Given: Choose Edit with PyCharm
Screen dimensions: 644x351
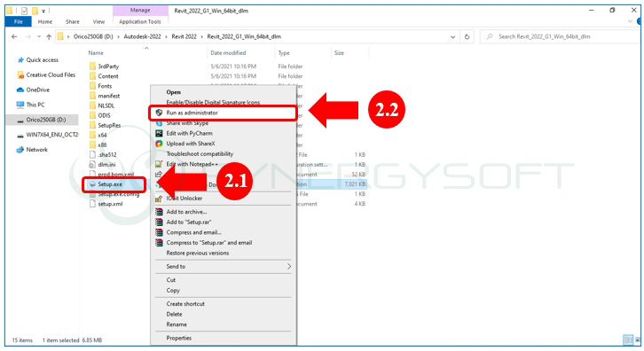Looking at the screenshot, I should click(x=189, y=133).
